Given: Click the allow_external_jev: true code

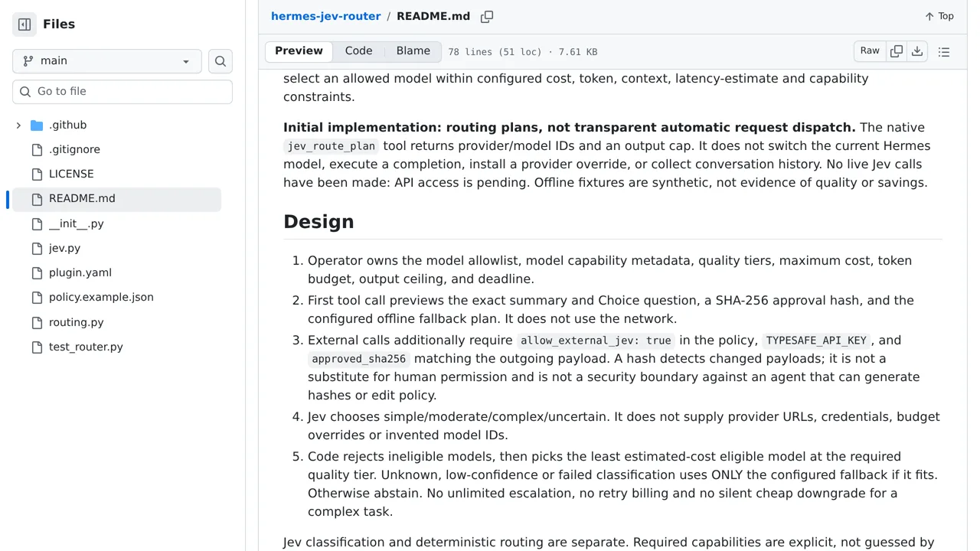Looking at the screenshot, I should point(596,341).
